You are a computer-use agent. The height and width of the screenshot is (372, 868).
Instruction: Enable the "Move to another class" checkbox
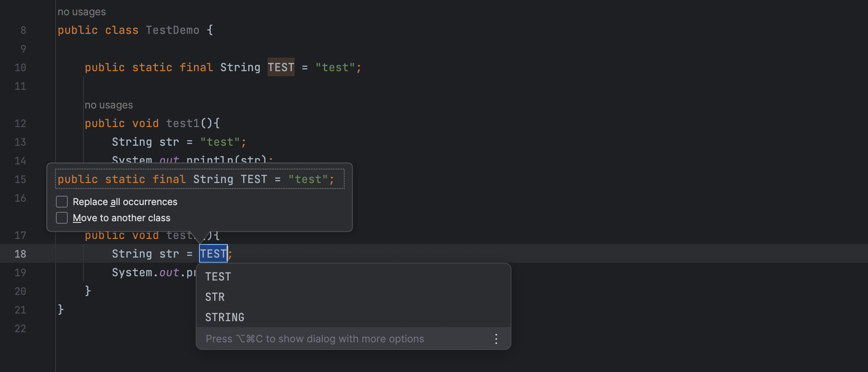(x=62, y=218)
